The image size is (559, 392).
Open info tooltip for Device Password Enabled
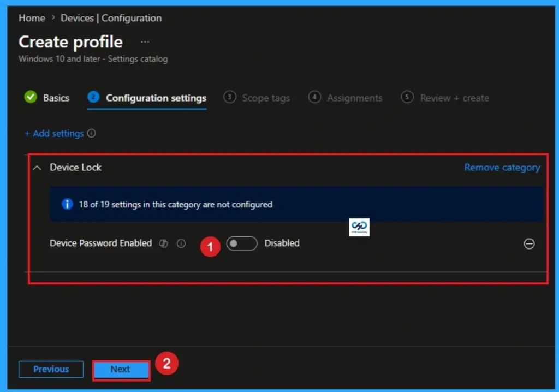point(181,243)
